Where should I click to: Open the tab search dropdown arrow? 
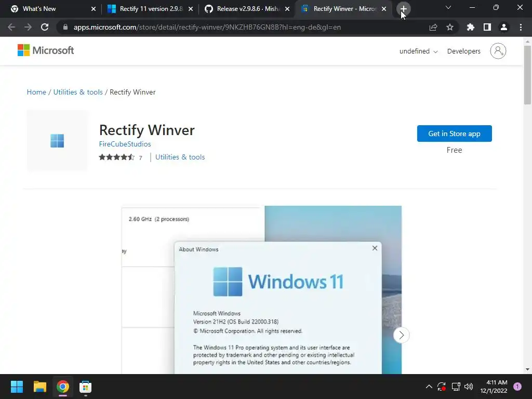point(448,7)
